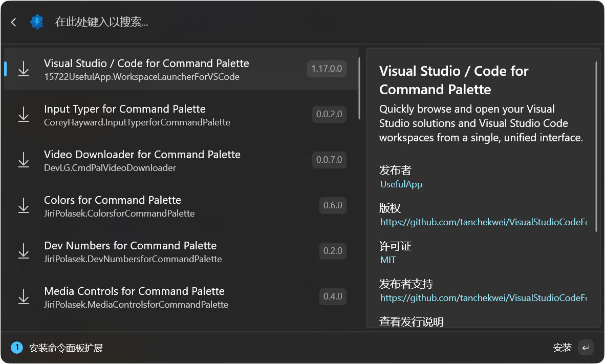Open the 版权 GitHub link
605x364 pixels.
tap(483, 222)
